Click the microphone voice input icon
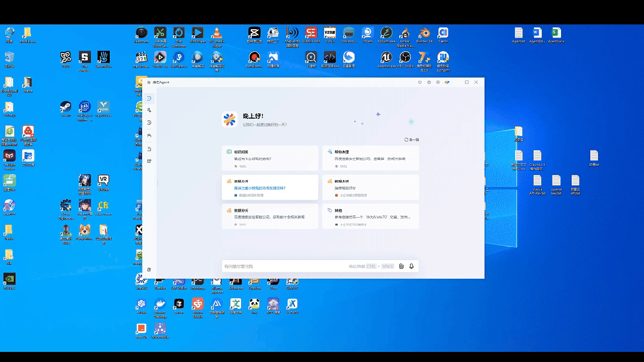Viewport: 644px width, 362px height. tap(411, 266)
